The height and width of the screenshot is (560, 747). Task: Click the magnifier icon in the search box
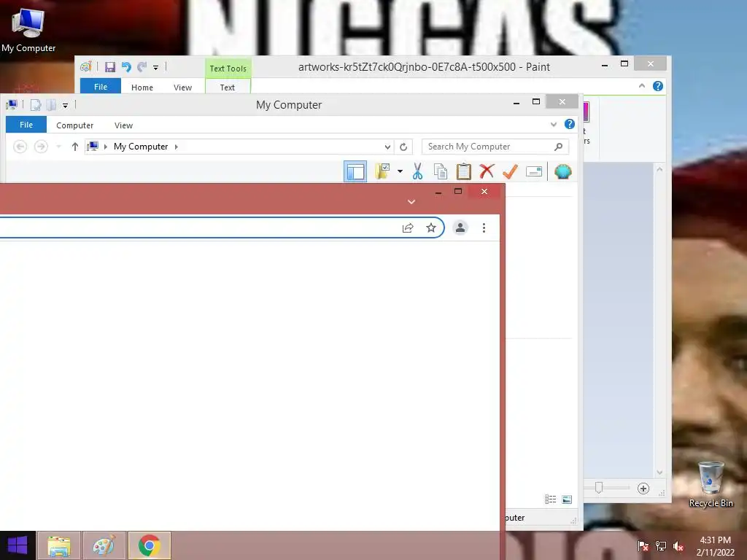pos(558,147)
